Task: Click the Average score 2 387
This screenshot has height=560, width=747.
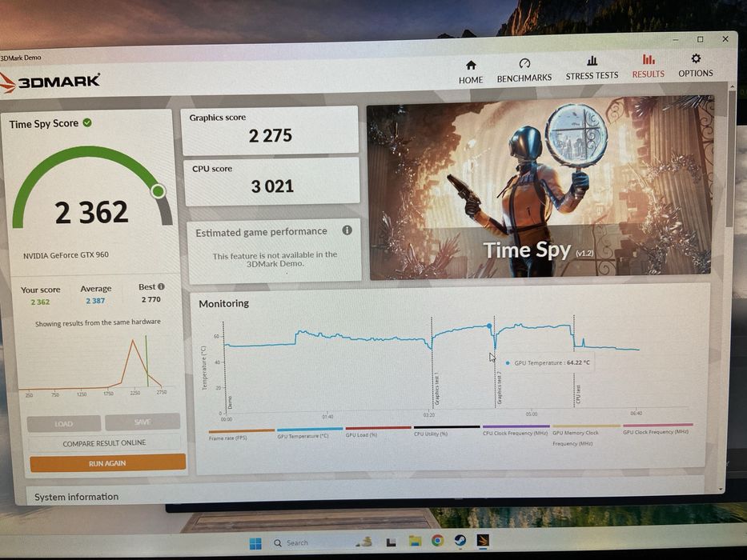Action: point(95,301)
